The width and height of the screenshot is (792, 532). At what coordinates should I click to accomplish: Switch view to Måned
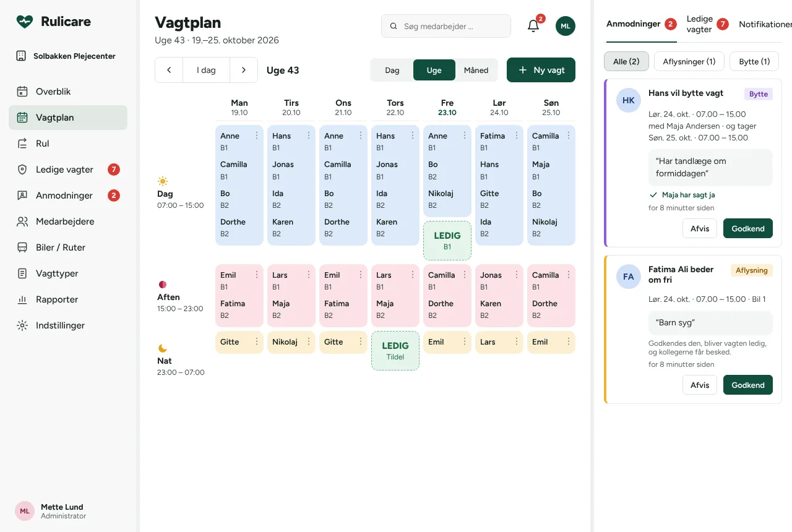(476, 70)
